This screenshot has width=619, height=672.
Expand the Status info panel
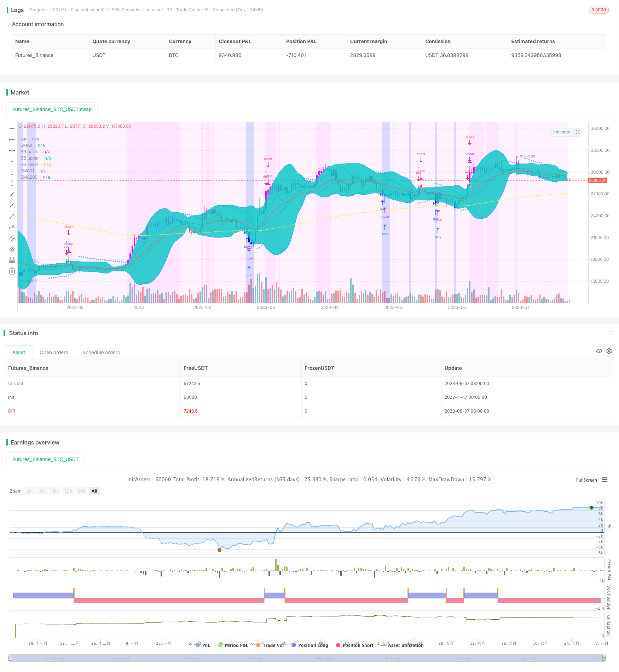[611, 333]
